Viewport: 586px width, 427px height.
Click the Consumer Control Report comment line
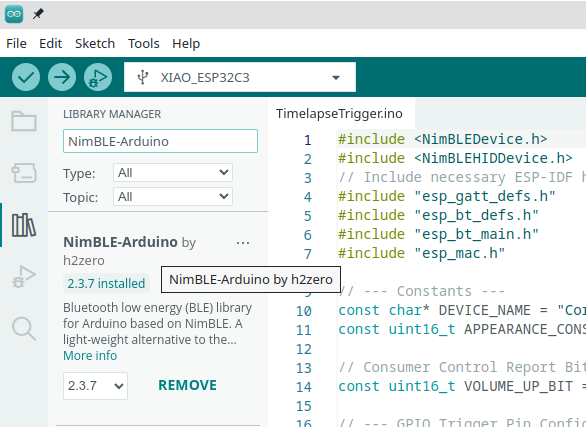(462, 367)
